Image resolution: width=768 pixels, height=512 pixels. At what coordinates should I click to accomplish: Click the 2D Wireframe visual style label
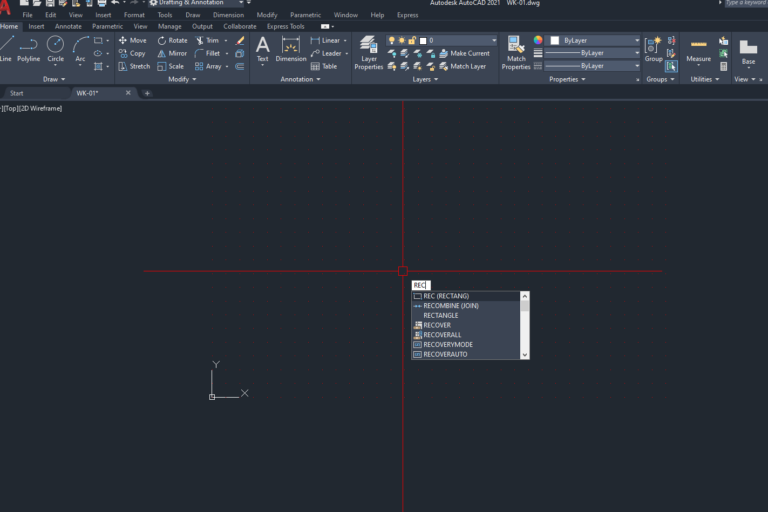click(41, 108)
